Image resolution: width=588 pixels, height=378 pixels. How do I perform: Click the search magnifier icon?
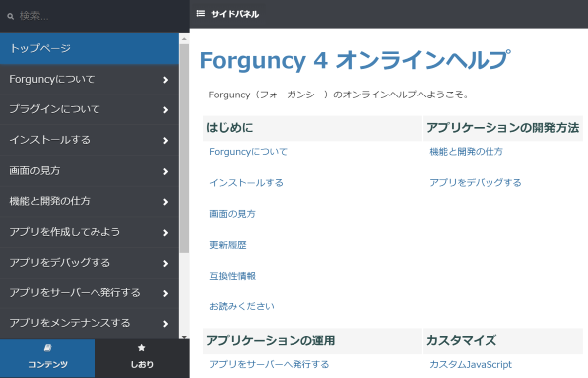pos(11,17)
